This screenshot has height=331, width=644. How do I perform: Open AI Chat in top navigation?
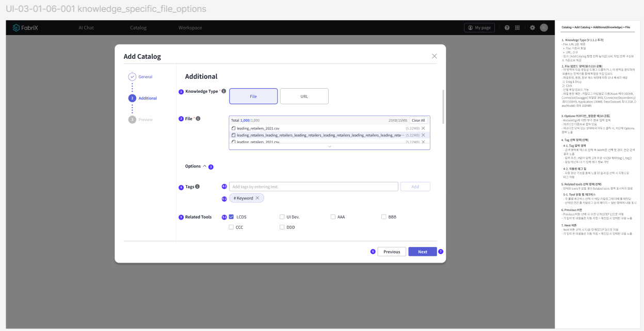point(86,28)
